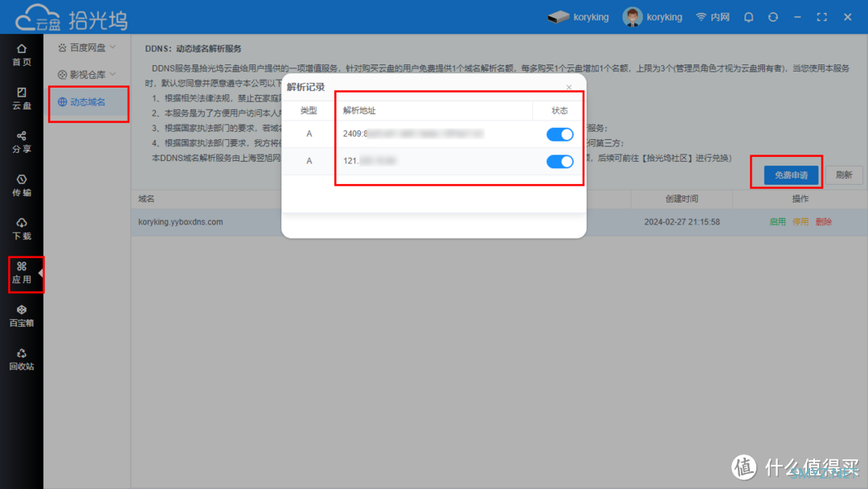The image size is (868, 489).
Task: Open the 分享 share icon
Action: pyautogui.click(x=22, y=142)
